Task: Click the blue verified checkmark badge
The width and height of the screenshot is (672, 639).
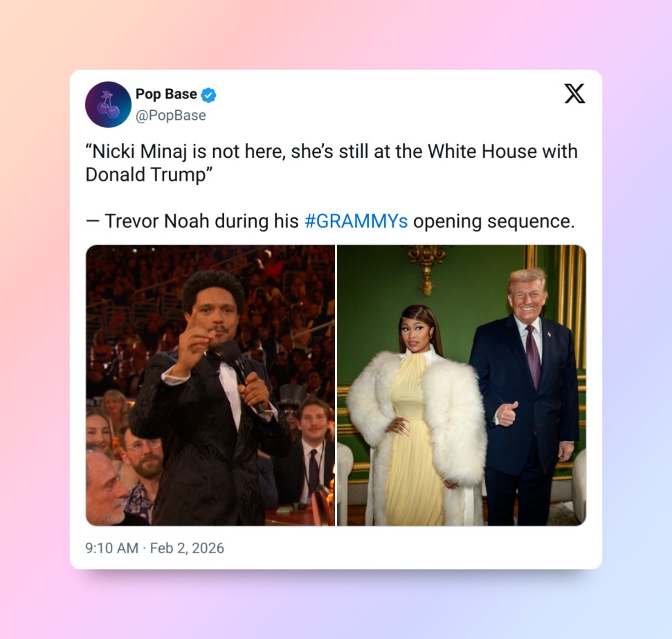Action: coord(208,95)
